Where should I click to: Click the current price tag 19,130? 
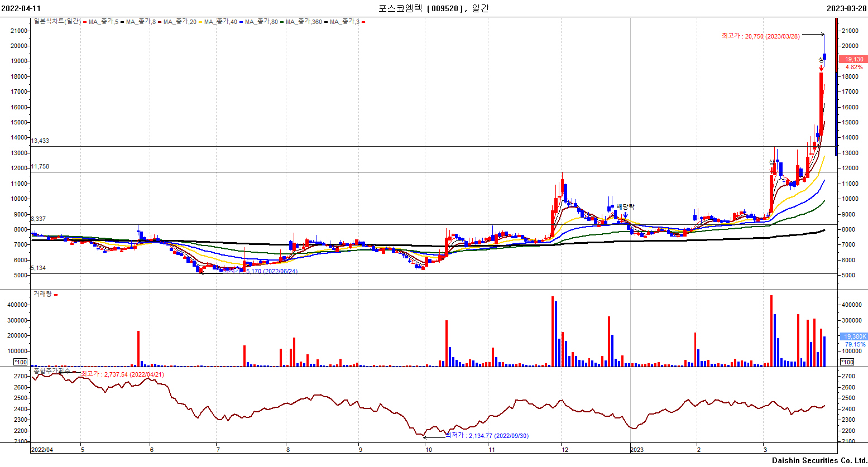pos(853,59)
